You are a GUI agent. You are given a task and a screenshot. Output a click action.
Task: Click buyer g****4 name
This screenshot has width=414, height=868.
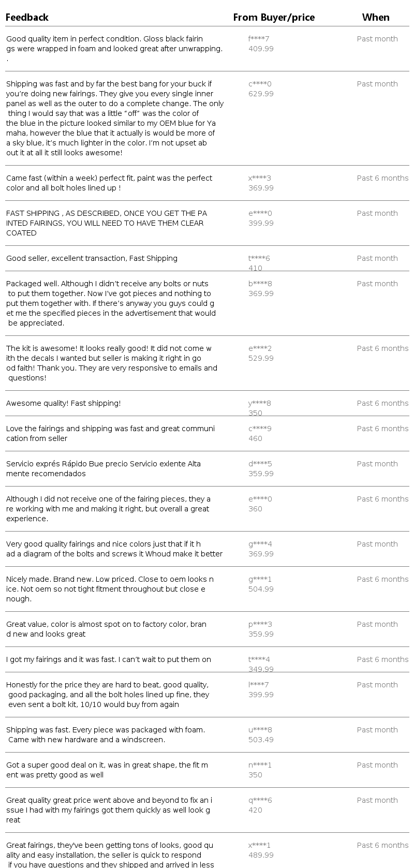coord(260,544)
